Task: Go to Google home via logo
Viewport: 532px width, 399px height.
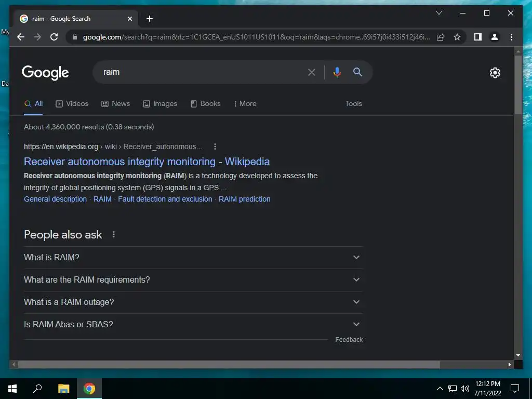Action: point(45,73)
